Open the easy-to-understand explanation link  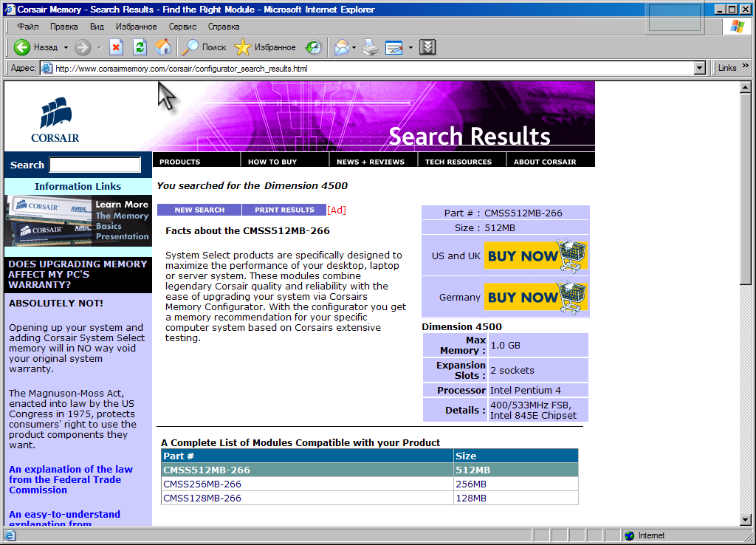point(65,518)
